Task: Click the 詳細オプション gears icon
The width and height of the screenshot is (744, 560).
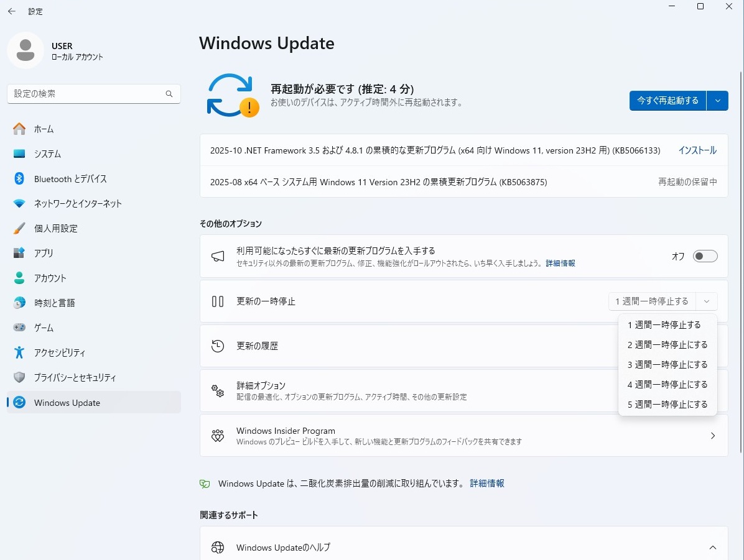Action: coord(218,391)
